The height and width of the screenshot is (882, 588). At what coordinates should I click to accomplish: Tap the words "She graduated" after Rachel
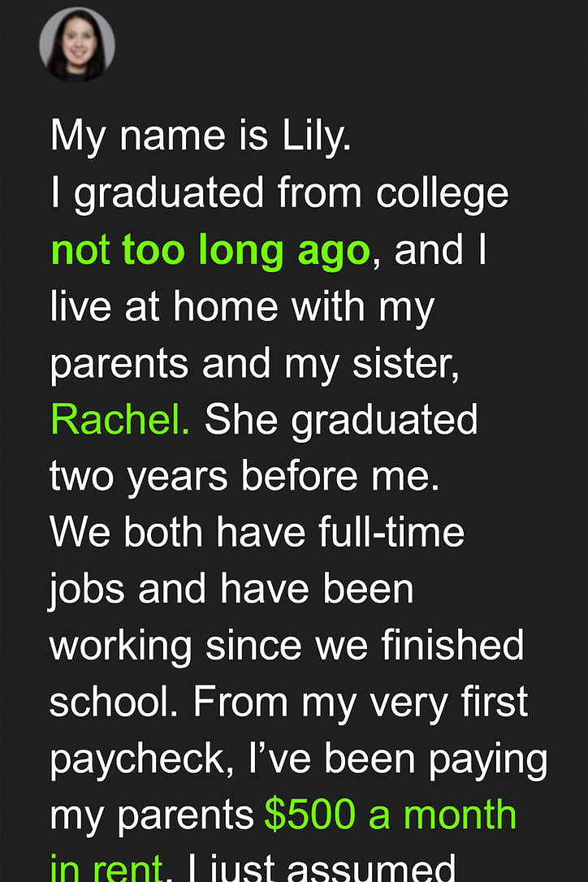click(x=341, y=420)
